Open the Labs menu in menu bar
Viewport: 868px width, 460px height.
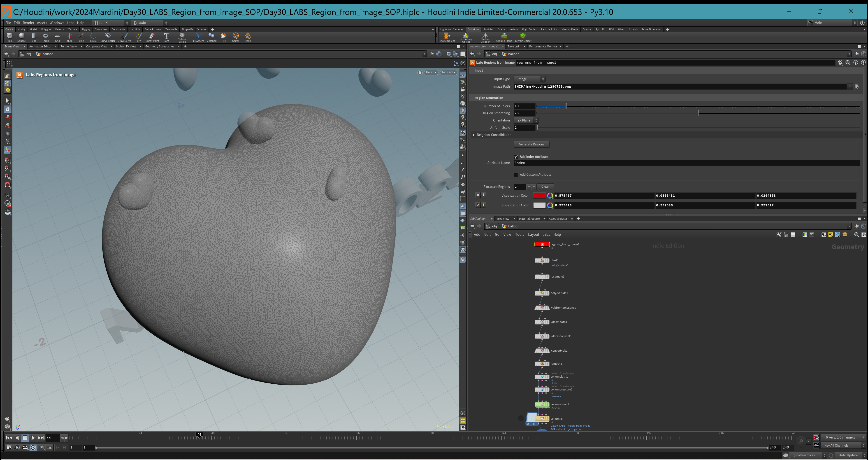point(70,23)
